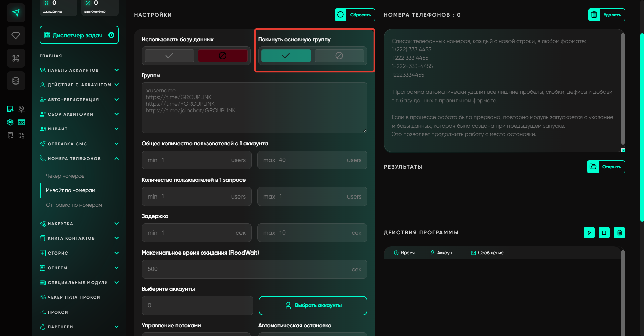Open the diamond icon in left sidebar

(x=16, y=36)
